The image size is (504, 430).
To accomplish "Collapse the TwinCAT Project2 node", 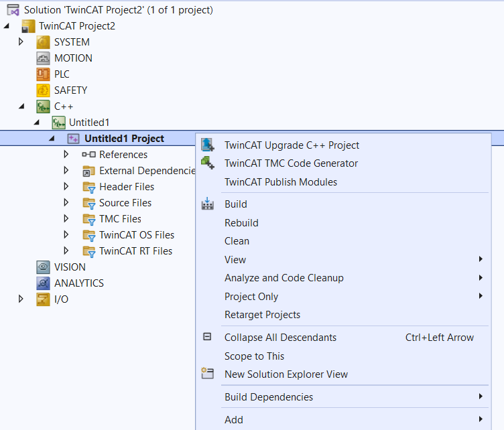I will (7, 26).
